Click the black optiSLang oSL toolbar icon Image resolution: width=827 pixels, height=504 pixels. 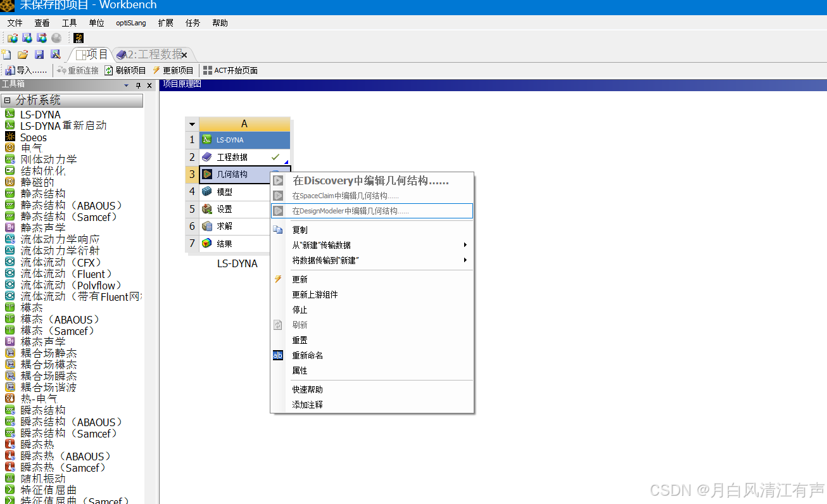click(x=79, y=38)
